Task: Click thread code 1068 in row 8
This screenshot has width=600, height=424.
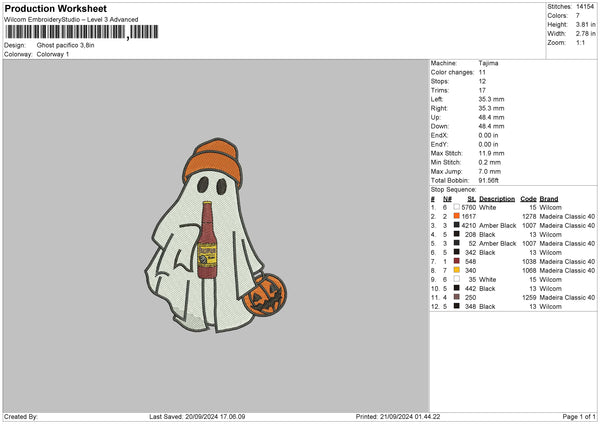Action: coord(529,271)
